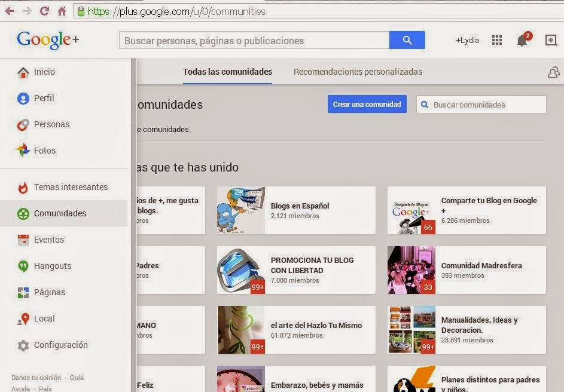Viewport: 564px width, 392px height.
Task: Reload the page with the refresh icon
Action: click(x=45, y=11)
